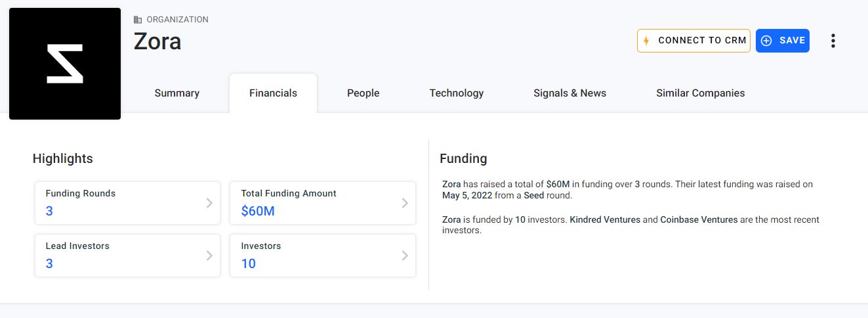Open the Coinbase Ventures investor link
The height and width of the screenshot is (318, 868).
[699, 220]
